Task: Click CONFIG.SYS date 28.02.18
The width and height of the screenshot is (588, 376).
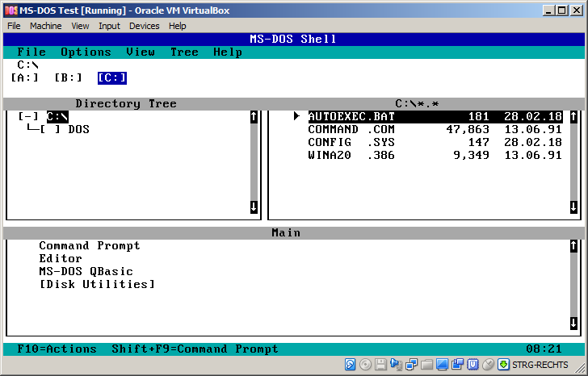Action: pos(533,142)
